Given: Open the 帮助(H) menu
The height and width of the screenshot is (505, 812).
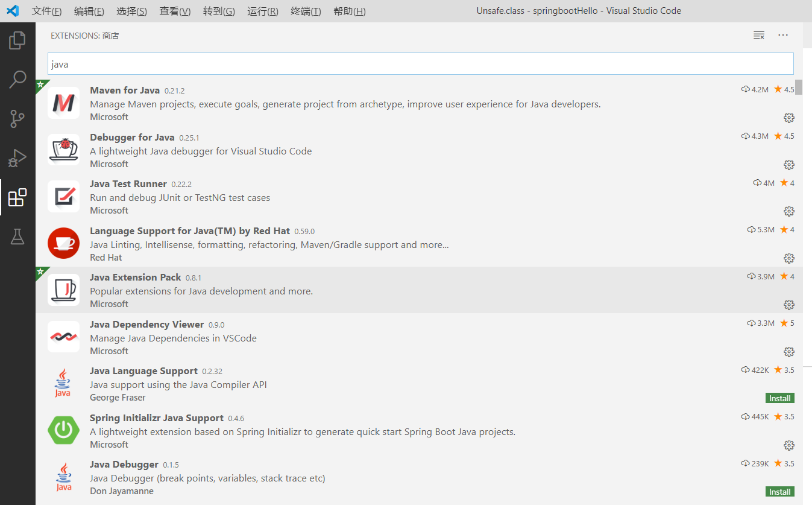Looking at the screenshot, I should (350, 11).
